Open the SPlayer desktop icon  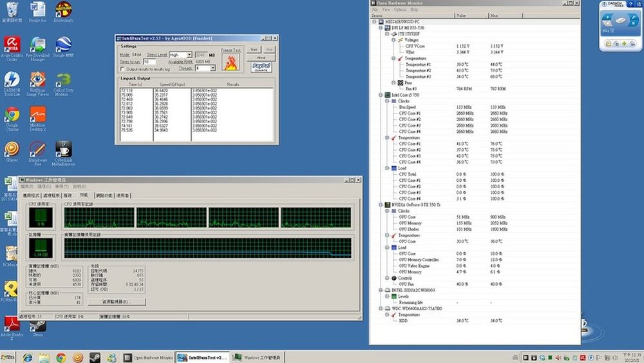pos(12,152)
